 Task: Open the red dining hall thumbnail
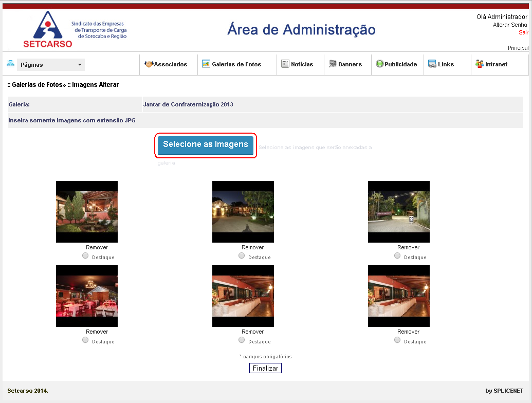(x=87, y=296)
